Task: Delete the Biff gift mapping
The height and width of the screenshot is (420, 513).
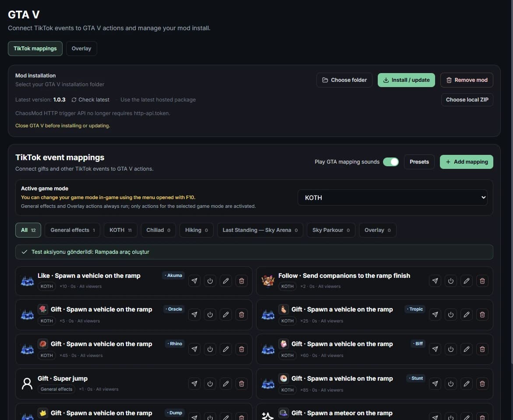Action: pyautogui.click(x=482, y=350)
